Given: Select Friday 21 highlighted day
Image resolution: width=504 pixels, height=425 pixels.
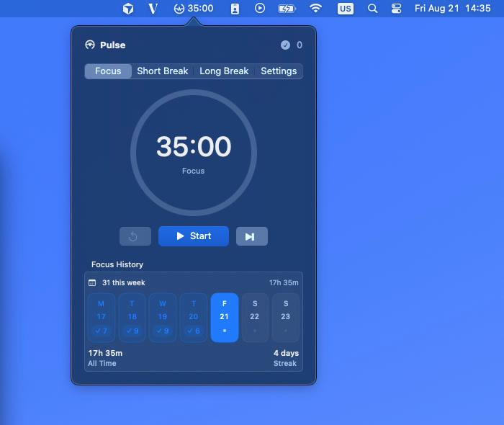Looking at the screenshot, I should tap(225, 317).
